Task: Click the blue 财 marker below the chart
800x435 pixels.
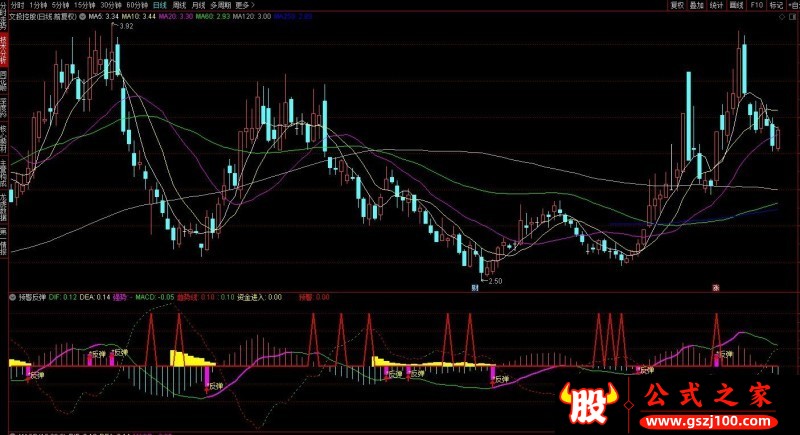Action: (x=475, y=288)
